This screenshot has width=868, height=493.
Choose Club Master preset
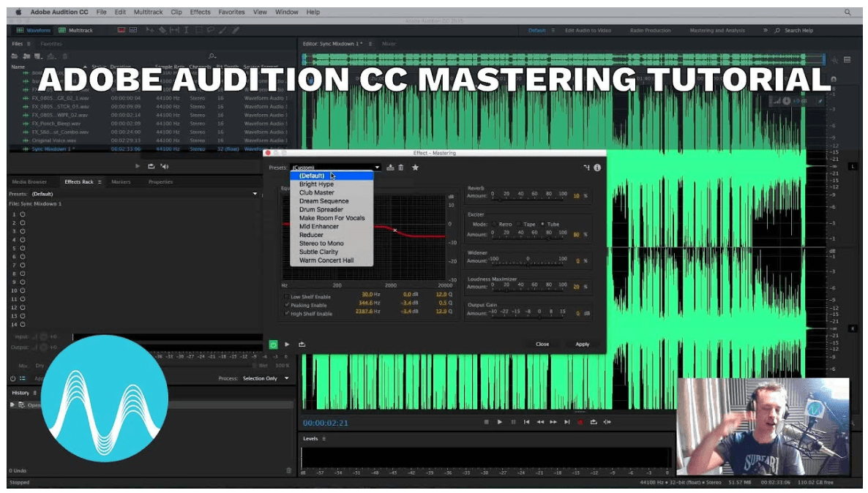click(x=317, y=192)
